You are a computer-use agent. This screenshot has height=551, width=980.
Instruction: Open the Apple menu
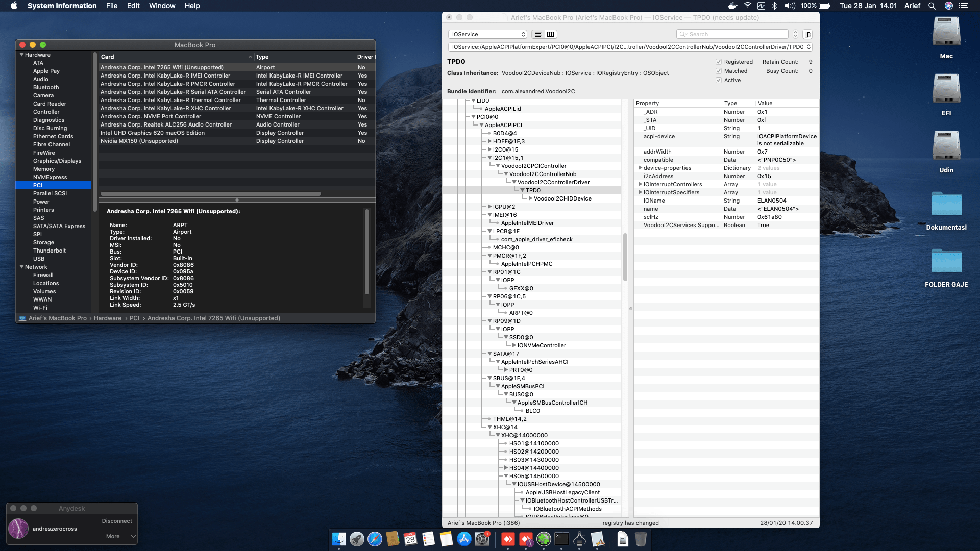tap(14, 6)
